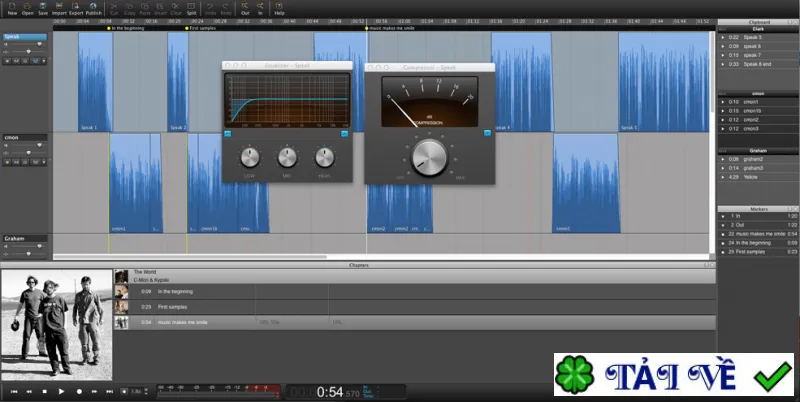Select the 'First samples' chapter row
This screenshot has height=402, width=800.
click(415, 307)
